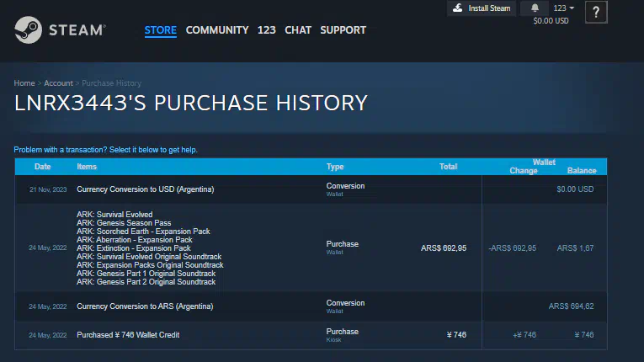The width and height of the screenshot is (644, 362).
Task: Select ARK: Scorched Earth - Expansion Pack
Action: pyautogui.click(x=143, y=232)
